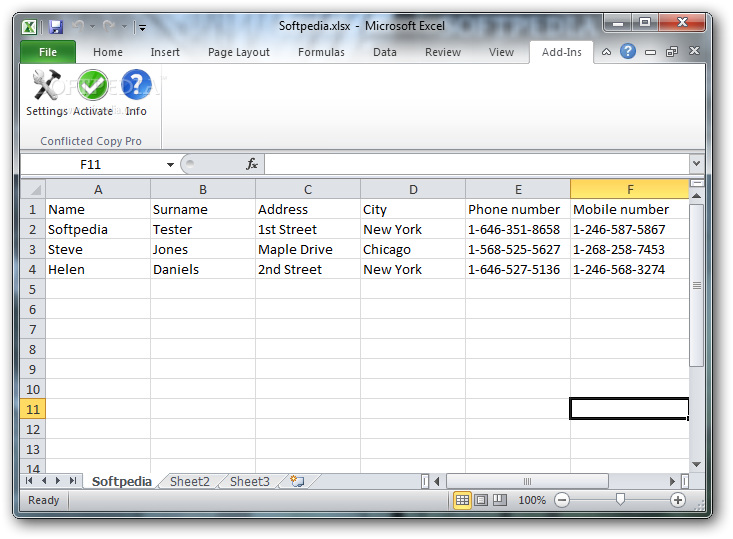Select cell containing Maple Drive
733x539 pixels.
point(308,250)
